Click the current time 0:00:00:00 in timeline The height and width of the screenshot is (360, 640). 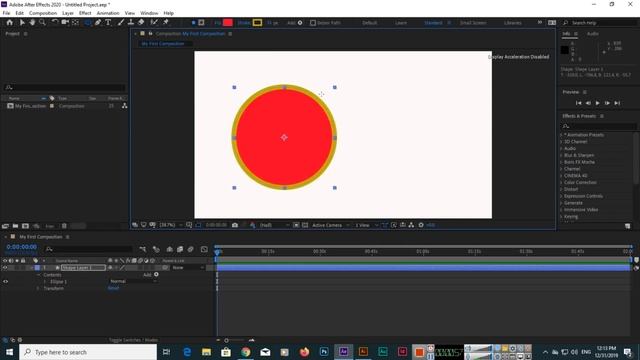[22, 247]
